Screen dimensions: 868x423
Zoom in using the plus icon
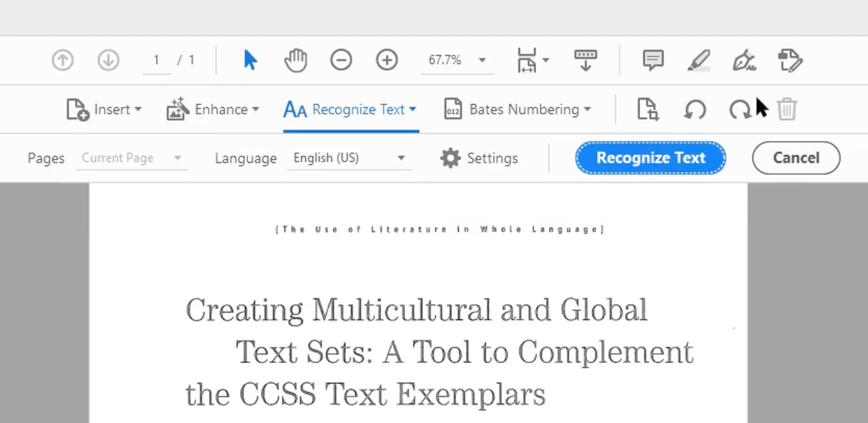(387, 60)
